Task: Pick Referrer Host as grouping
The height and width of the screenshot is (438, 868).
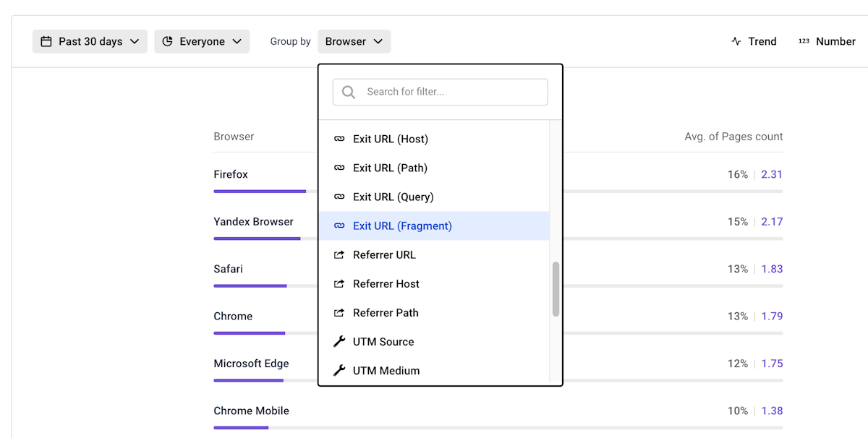Action: point(434,283)
